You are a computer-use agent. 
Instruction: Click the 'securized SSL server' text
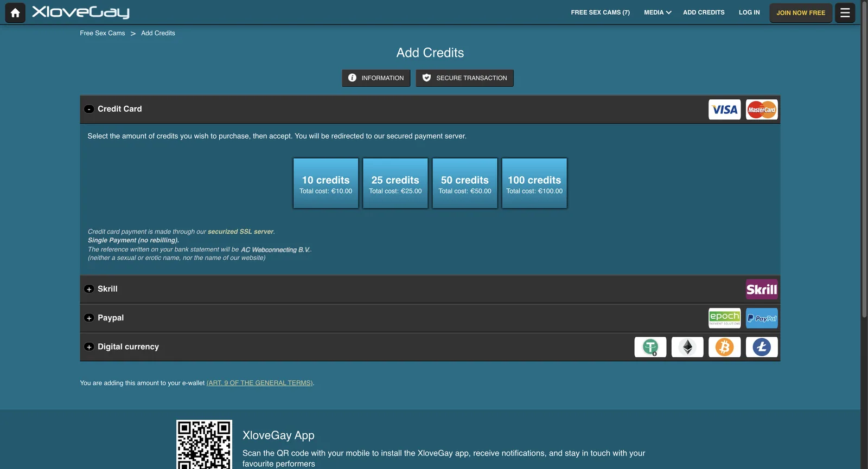241,232
